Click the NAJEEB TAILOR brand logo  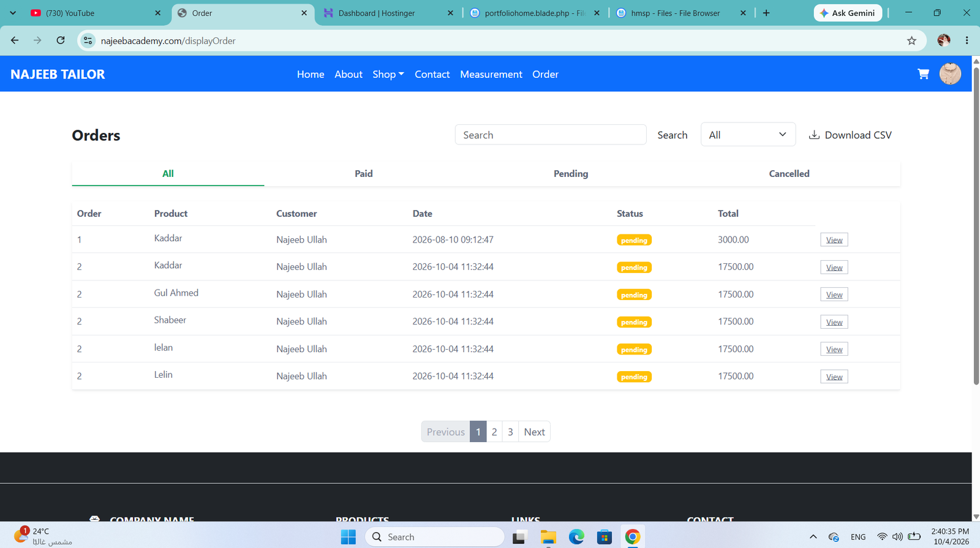coord(58,74)
